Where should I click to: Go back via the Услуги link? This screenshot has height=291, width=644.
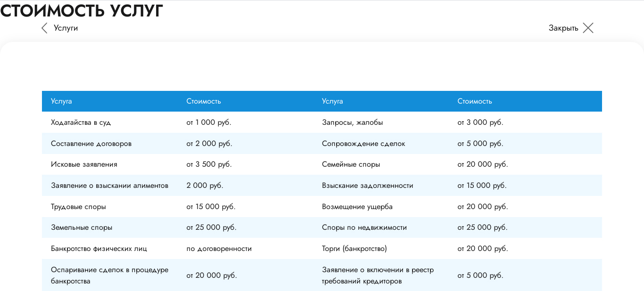coord(66,28)
